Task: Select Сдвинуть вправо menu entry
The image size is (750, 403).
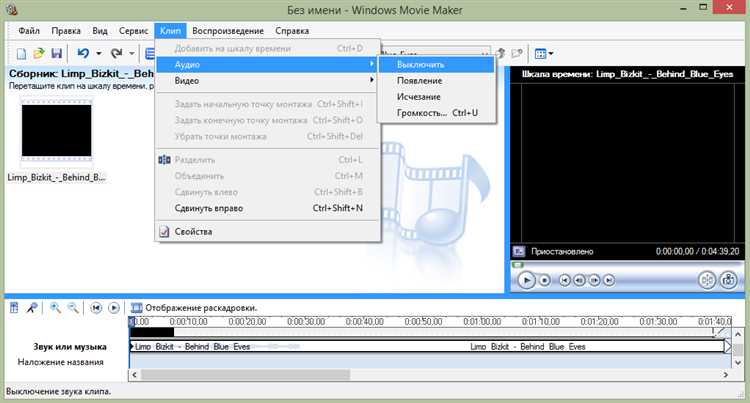Action: point(268,208)
